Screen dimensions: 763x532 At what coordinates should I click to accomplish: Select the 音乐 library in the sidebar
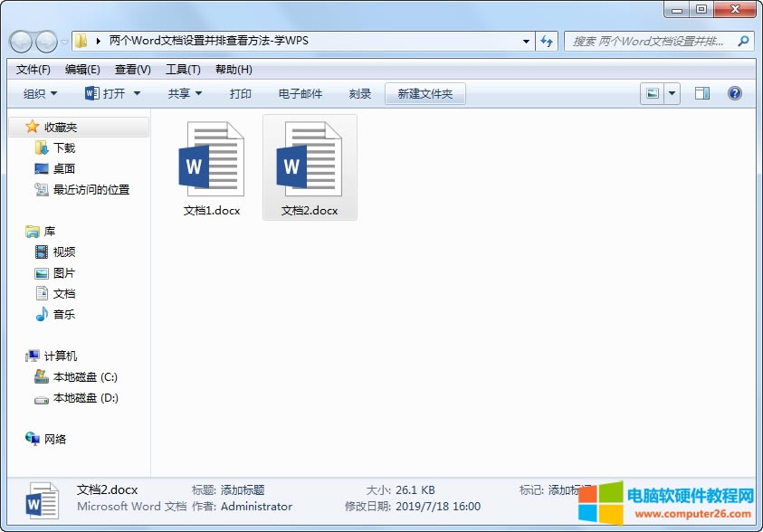[60, 314]
